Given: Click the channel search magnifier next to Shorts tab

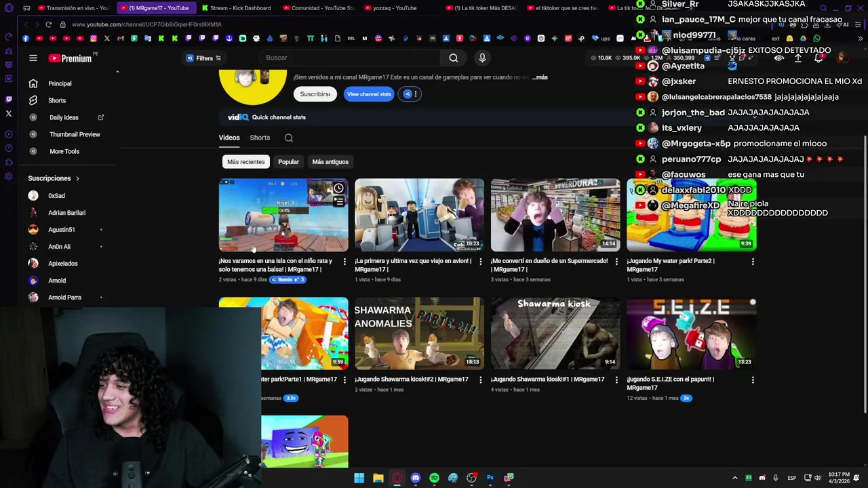Looking at the screenshot, I should (x=289, y=138).
